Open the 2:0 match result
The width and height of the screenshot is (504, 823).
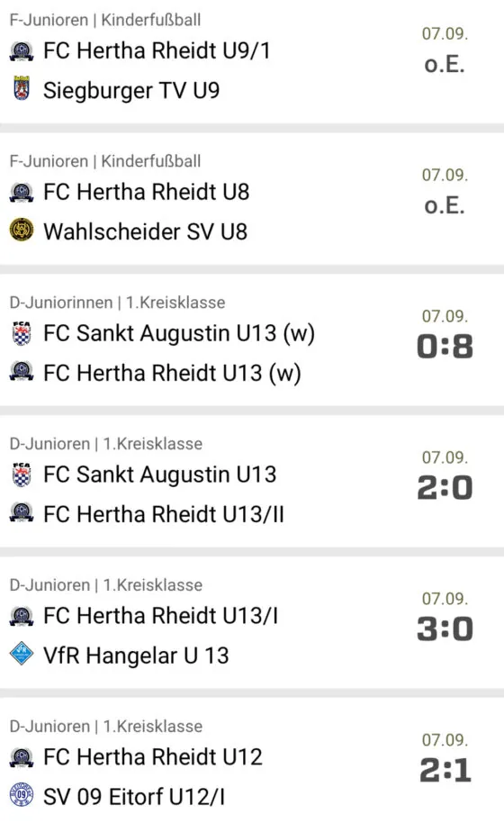pos(445,488)
